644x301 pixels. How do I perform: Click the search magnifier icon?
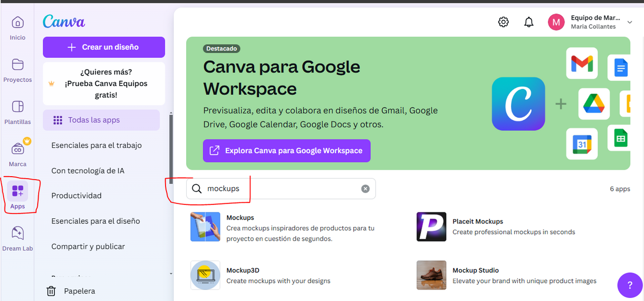tap(197, 189)
